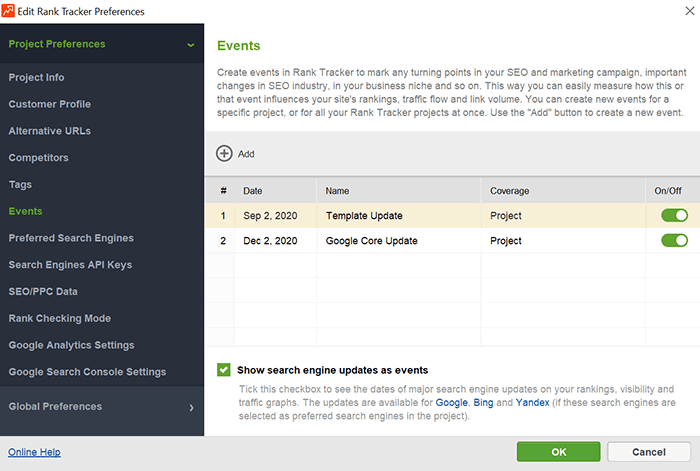Select the Google Core Update event name
This screenshot has width=700, height=471.
(x=371, y=241)
